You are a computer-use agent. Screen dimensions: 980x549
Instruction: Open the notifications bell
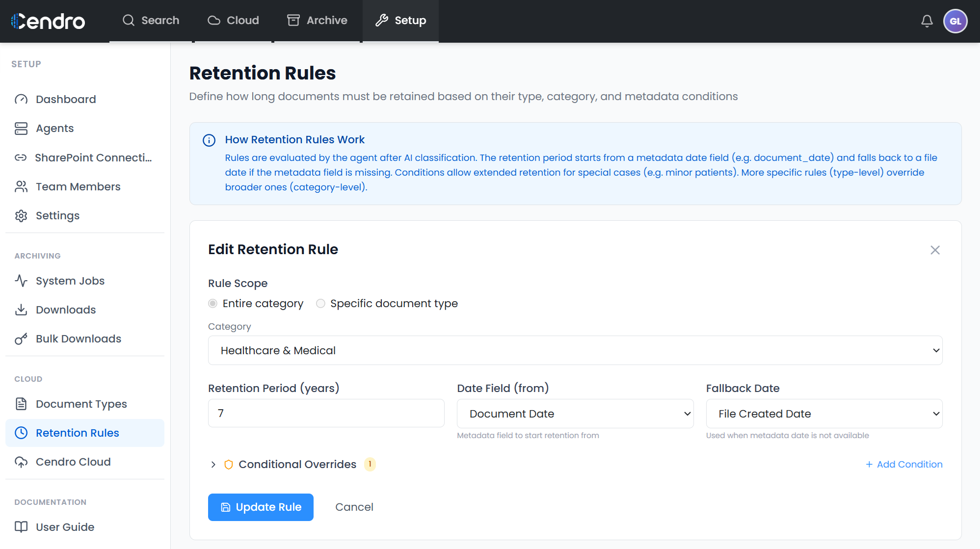point(927,21)
